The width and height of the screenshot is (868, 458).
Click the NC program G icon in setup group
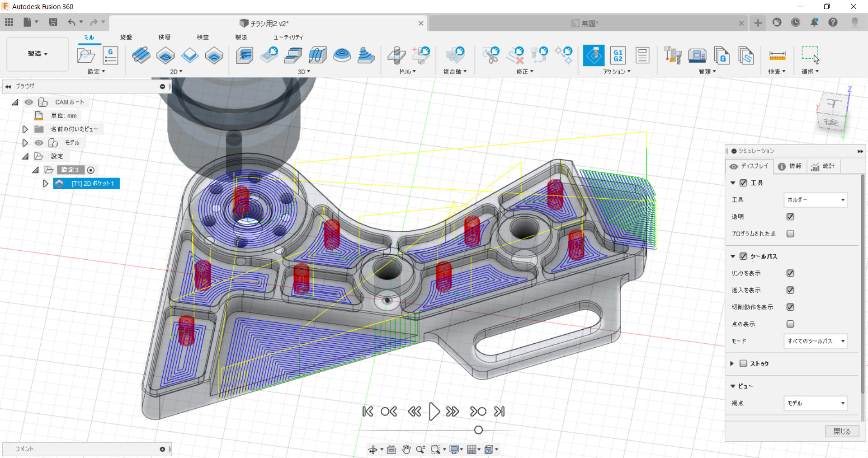click(x=110, y=56)
